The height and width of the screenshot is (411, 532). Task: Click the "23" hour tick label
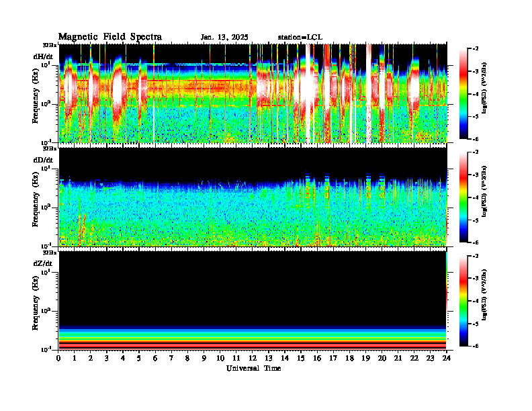(430, 359)
